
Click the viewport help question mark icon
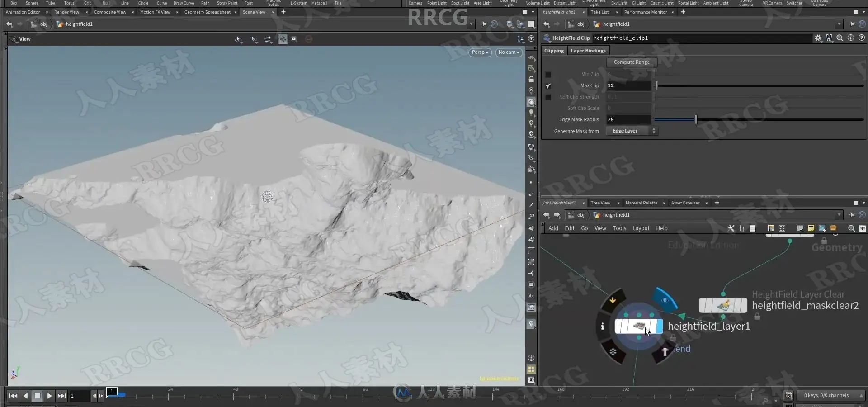click(531, 39)
